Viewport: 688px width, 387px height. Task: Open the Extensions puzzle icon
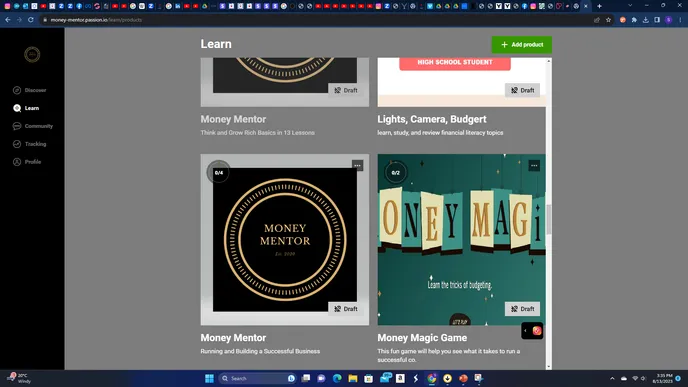634,20
